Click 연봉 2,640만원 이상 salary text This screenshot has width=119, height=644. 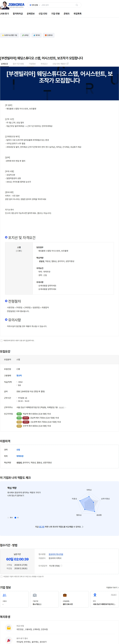pos(30,391)
